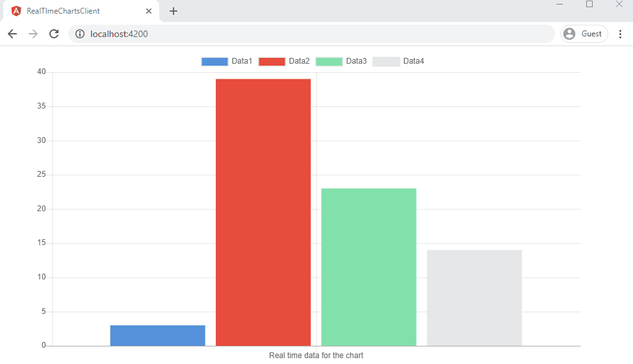The image size is (633, 364).
Task: Open the Guest profile button
Action: 584,34
